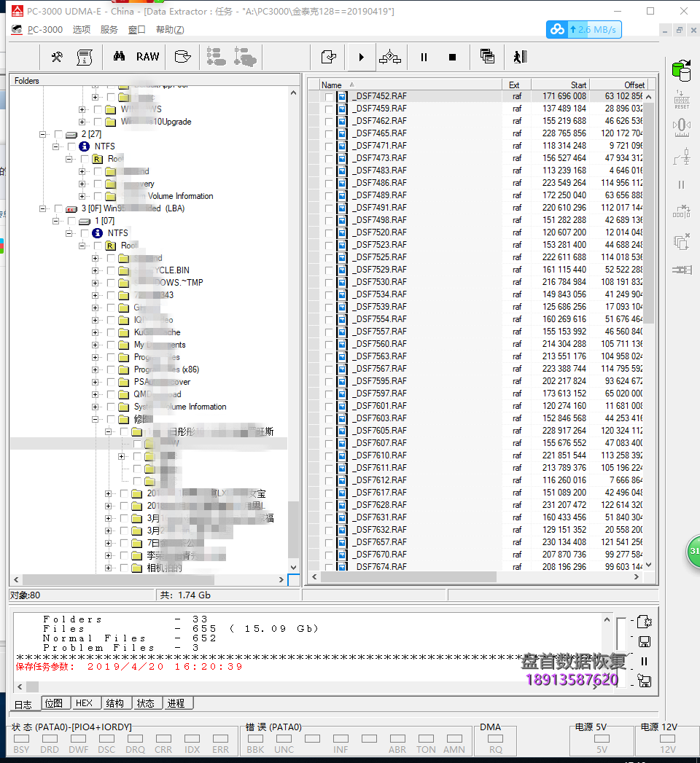Viewport: 700px width, 763px height.
Task: Click the hammer and wrench tools icon
Action: pos(57,57)
